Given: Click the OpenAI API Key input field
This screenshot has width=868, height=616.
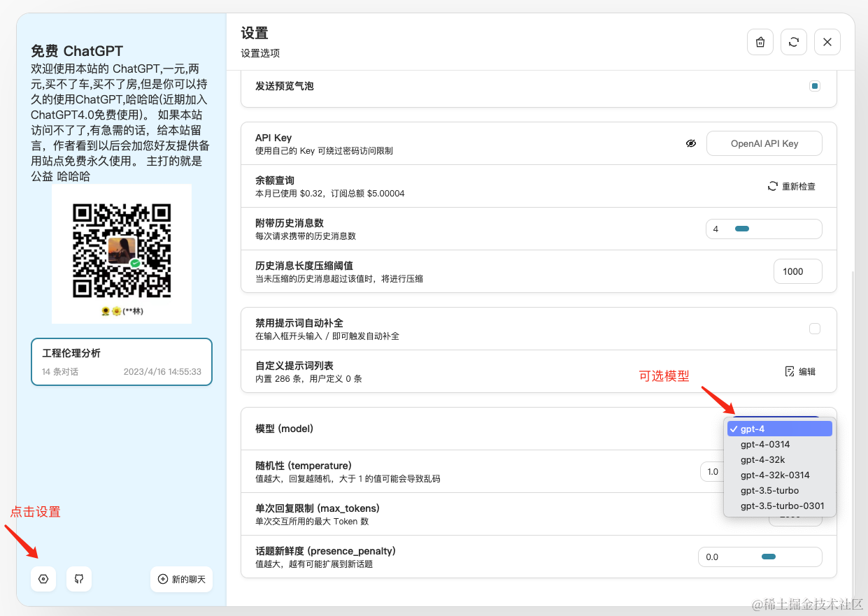Looking at the screenshot, I should tap(764, 143).
